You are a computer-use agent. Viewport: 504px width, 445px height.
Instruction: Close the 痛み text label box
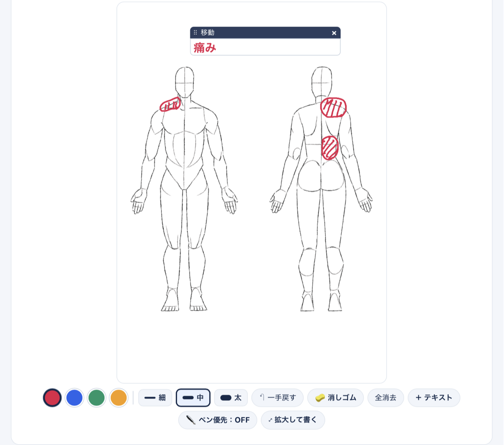(334, 33)
